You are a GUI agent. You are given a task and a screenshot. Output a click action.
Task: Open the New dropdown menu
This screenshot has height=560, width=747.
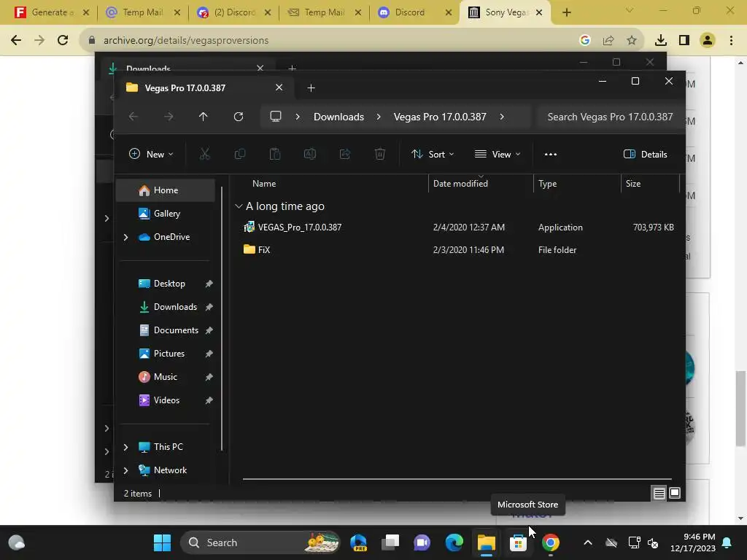click(x=151, y=155)
